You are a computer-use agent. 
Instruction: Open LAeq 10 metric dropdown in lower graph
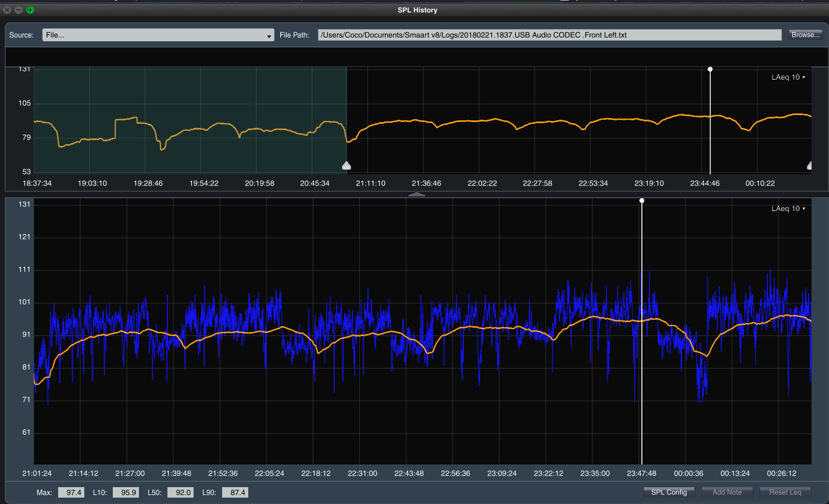point(788,209)
